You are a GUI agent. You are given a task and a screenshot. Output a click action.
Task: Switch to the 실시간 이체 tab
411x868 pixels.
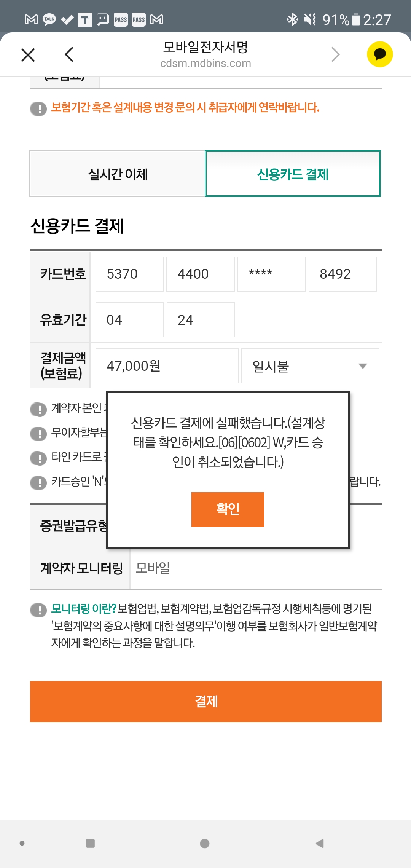tap(118, 174)
